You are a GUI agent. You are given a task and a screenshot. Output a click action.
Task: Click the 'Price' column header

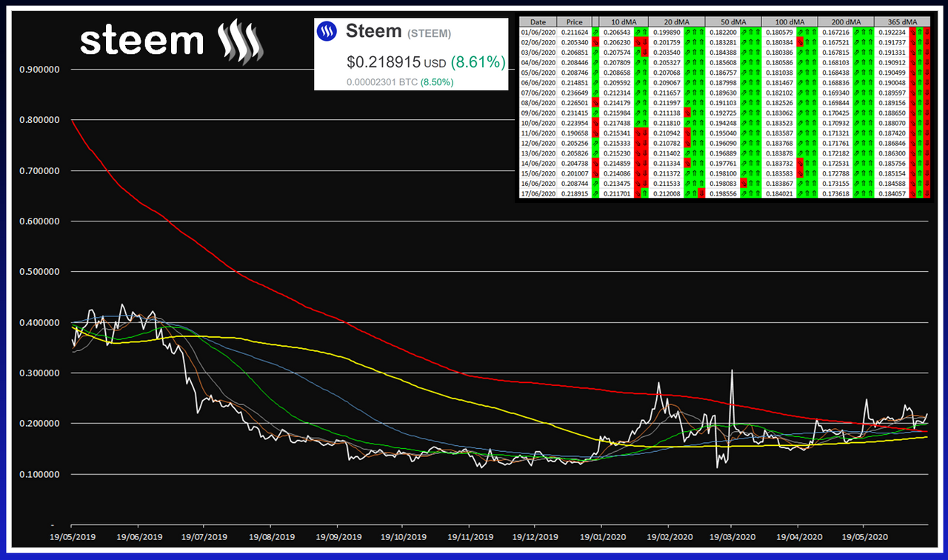tap(573, 22)
